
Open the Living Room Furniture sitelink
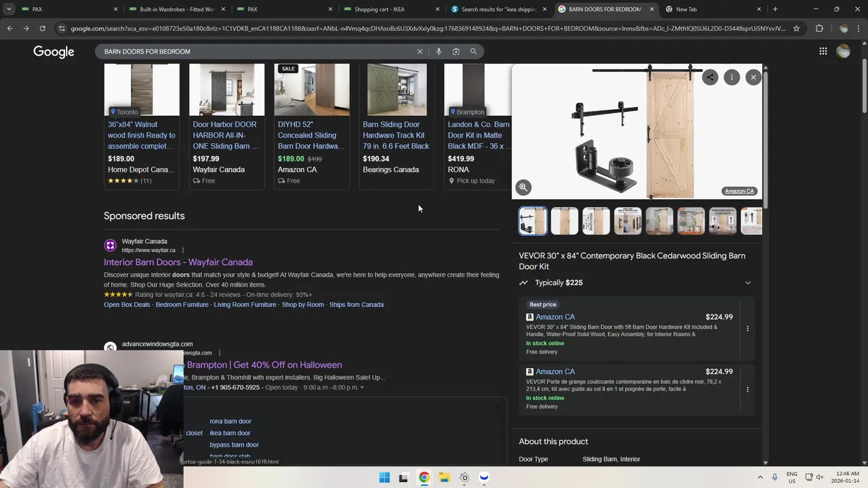pos(245,305)
